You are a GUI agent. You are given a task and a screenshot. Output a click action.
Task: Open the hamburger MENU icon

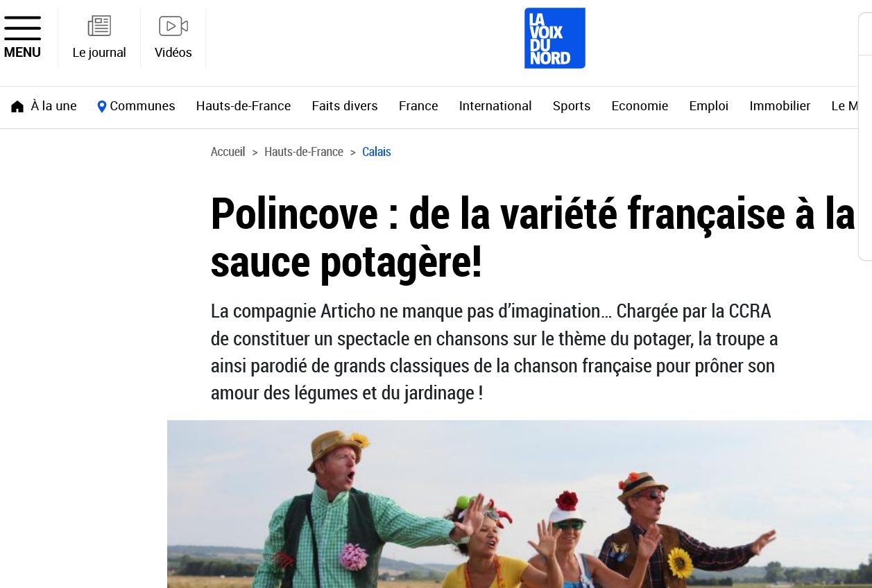tap(22, 28)
